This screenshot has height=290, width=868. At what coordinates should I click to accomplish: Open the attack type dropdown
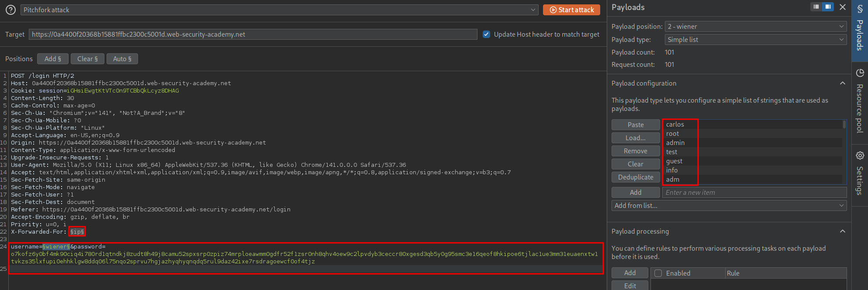pos(279,10)
